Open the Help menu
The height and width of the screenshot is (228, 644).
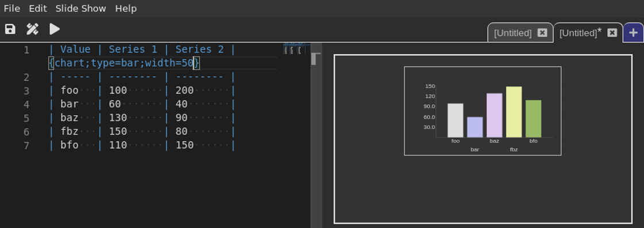[126, 8]
